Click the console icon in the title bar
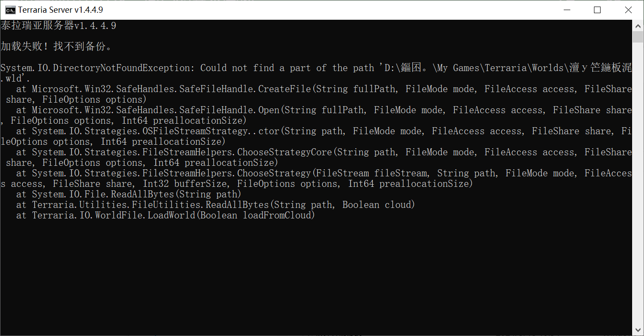 tap(11, 10)
